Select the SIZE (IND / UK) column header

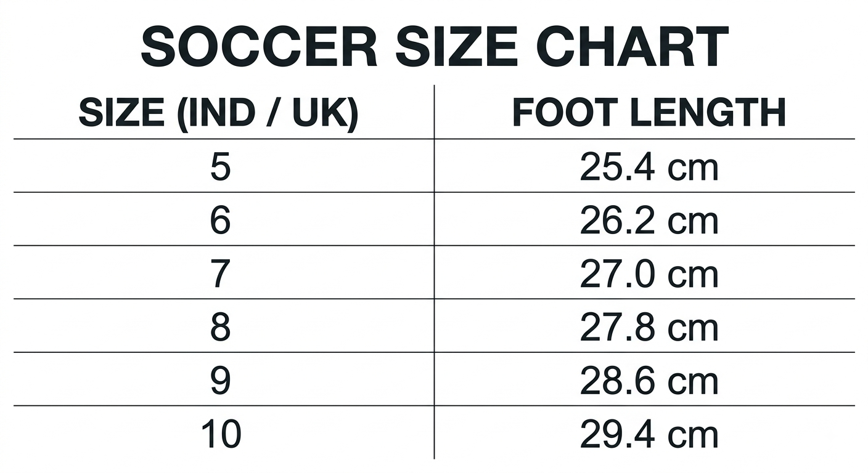click(218, 113)
